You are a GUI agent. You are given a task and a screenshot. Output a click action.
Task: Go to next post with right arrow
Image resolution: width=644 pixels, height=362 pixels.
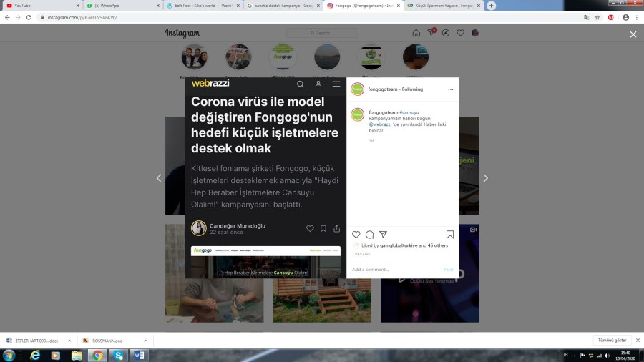point(485,178)
